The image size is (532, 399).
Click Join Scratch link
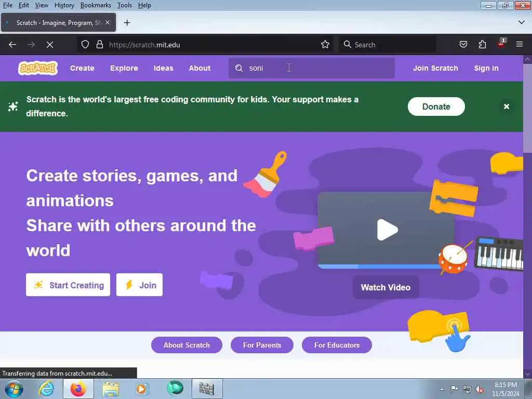[435, 68]
